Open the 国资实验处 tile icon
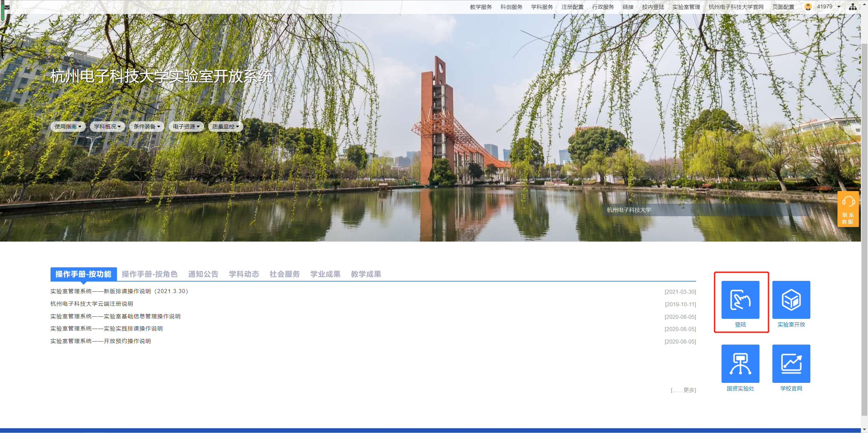868x433 pixels. pos(740,364)
